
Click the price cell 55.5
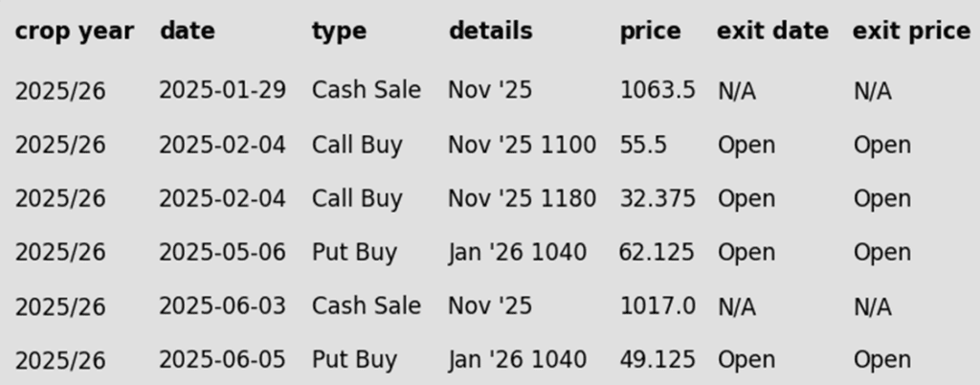point(643,145)
